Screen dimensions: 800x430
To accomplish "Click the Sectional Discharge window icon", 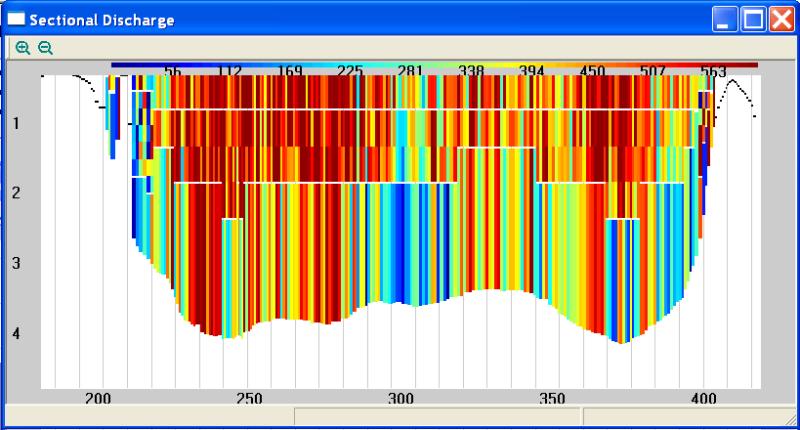I will 15,20.
